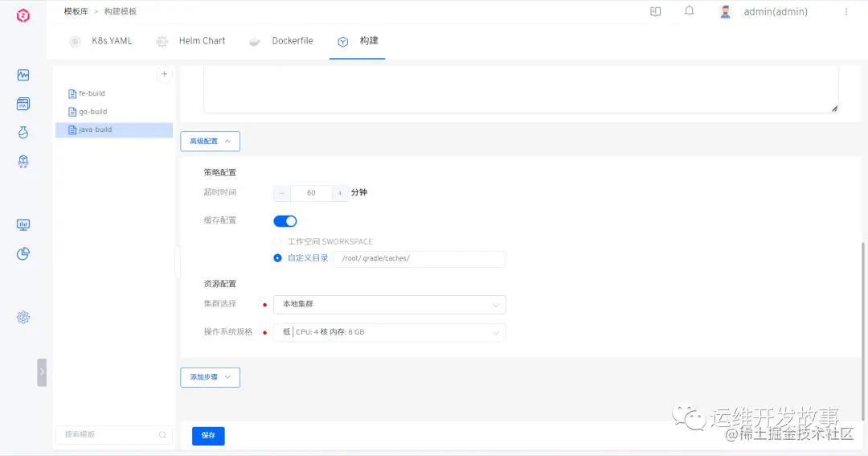Click inside the large script text area
The height and width of the screenshot is (456, 868).
[x=520, y=88]
